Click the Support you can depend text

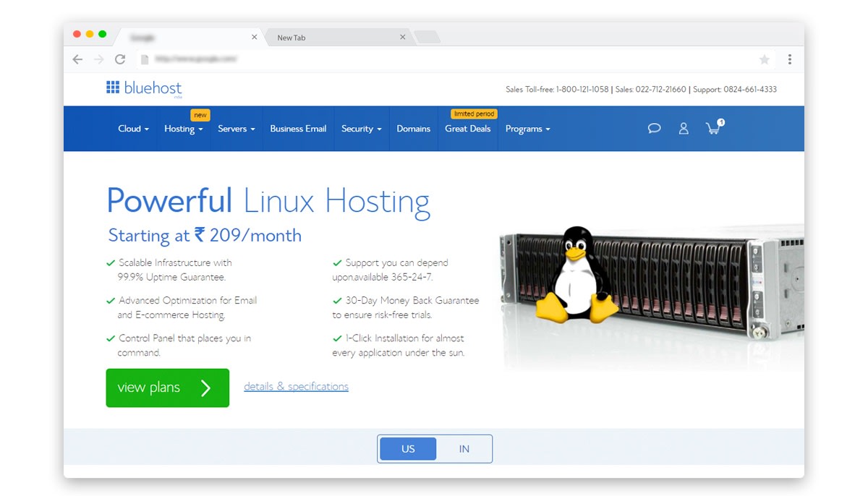tap(391, 270)
